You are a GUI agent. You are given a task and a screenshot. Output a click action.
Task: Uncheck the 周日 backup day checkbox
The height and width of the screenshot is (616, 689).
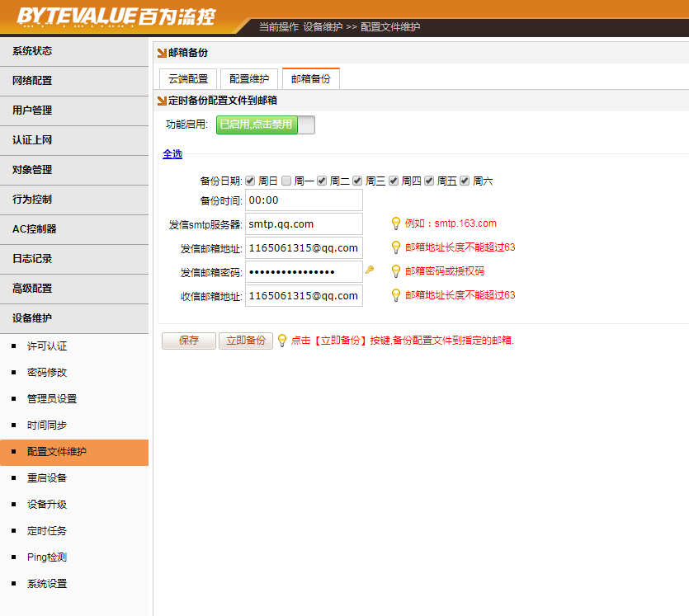[x=250, y=181]
